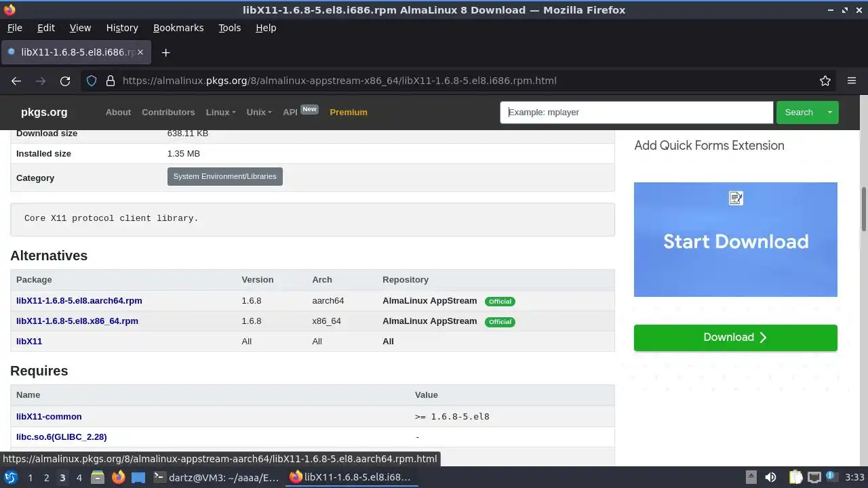Viewport: 868px width, 488px height.
Task: Open the Firefox hamburger application menu
Action: [x=852, y=81]
